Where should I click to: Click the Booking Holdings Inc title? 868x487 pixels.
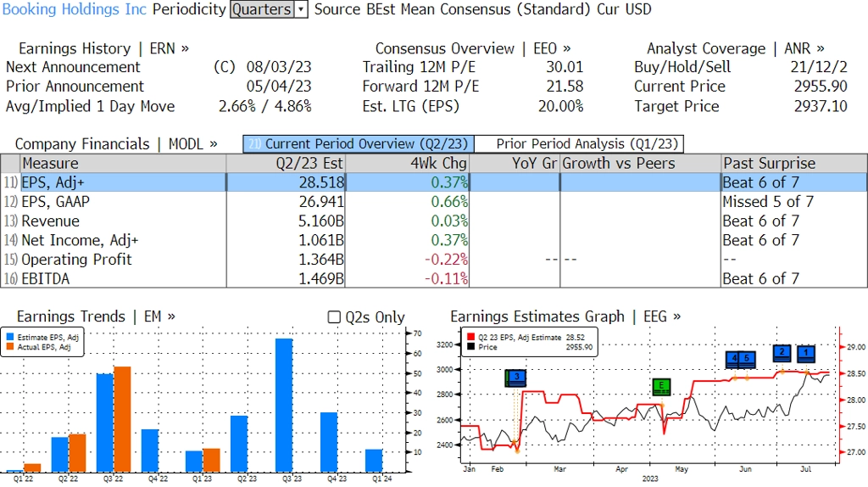tap(75, 9)
